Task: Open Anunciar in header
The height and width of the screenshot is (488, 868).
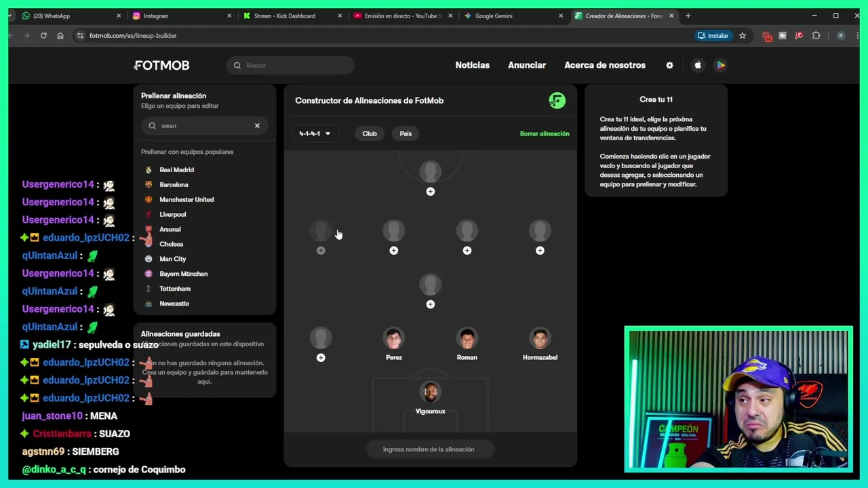Action: click(x=527, y=65)
